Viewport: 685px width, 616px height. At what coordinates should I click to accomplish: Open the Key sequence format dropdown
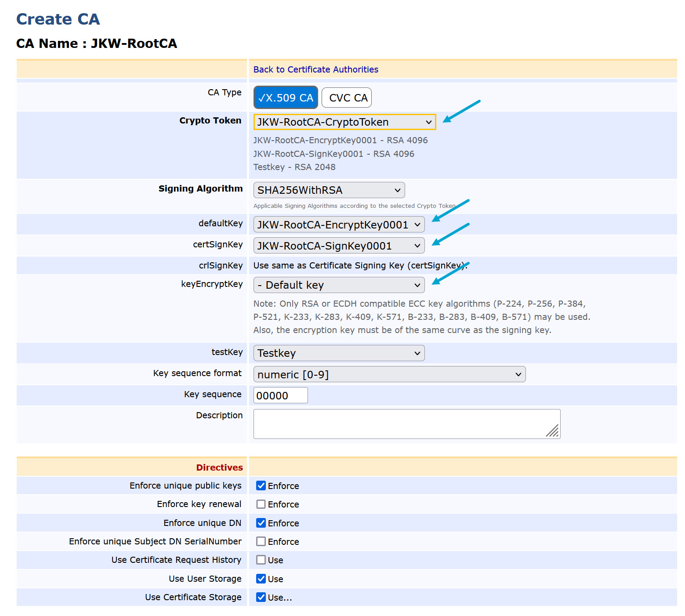click(389, 374)
